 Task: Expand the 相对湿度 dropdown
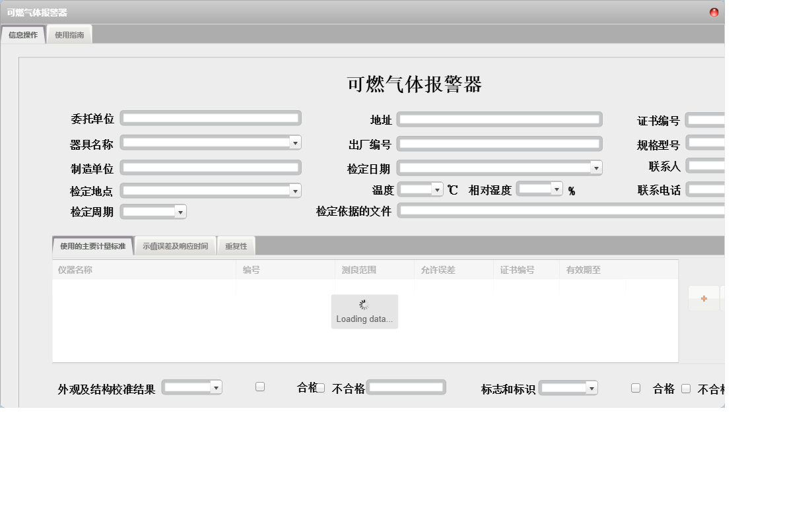pyautogui.click(x=557, y=190)
